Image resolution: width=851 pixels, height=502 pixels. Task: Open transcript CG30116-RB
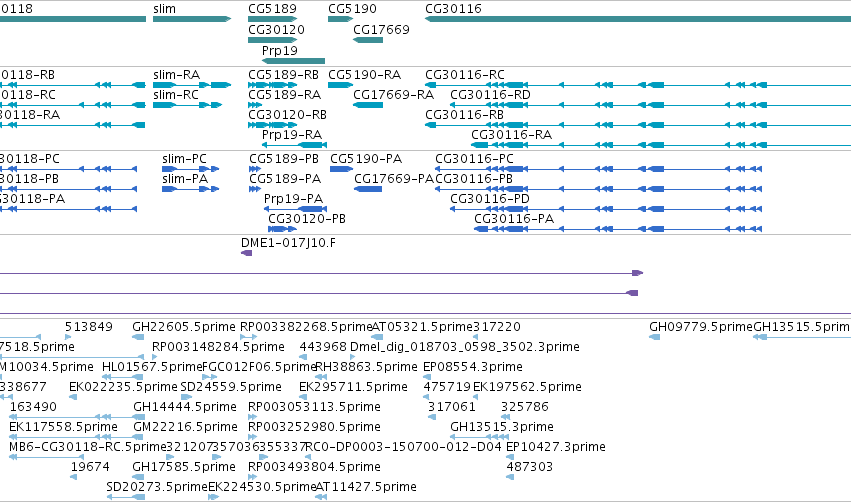click(x=464, y=115)
